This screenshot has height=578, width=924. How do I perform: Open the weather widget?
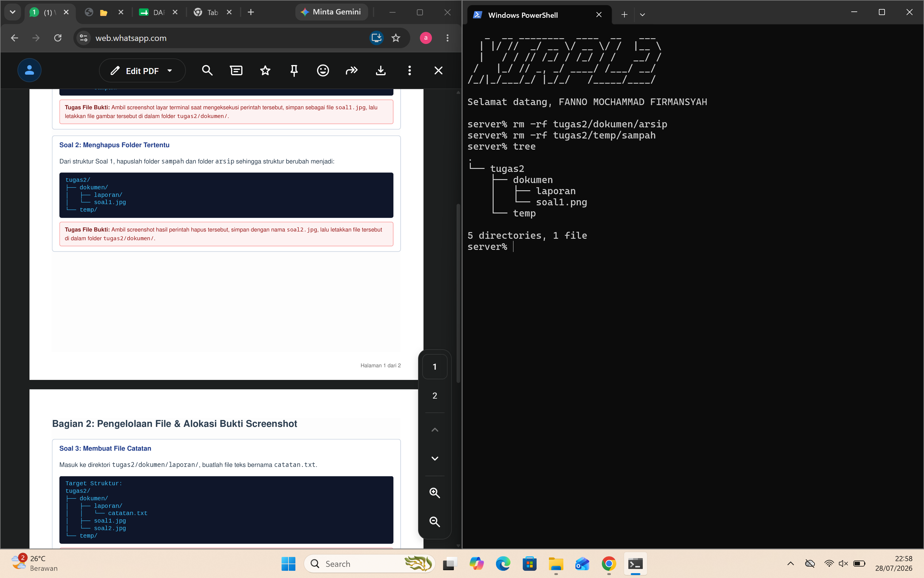coord(34,564)
